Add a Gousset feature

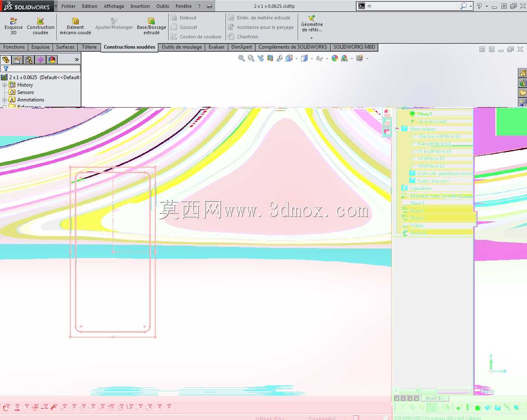(x=184, y=27)
